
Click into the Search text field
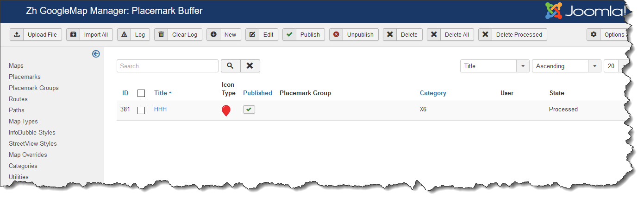[167, 66]
